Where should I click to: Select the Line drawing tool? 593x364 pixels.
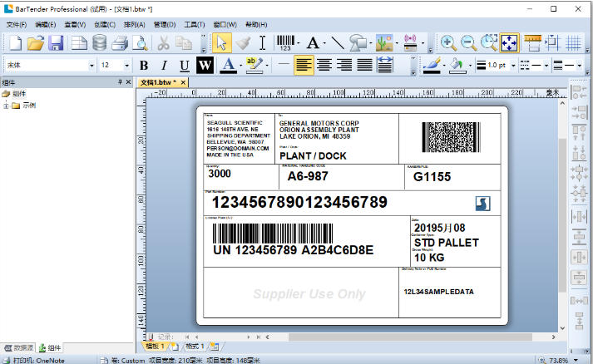[x=338, y=42]
